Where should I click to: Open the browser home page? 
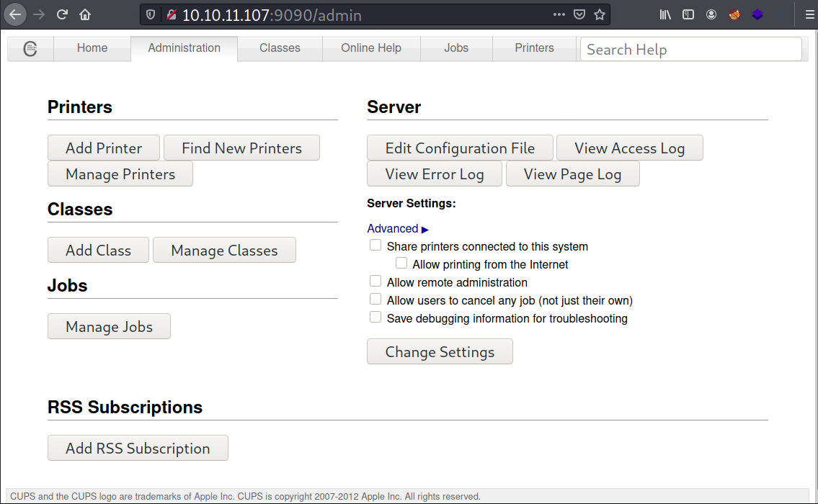point(85,14)
